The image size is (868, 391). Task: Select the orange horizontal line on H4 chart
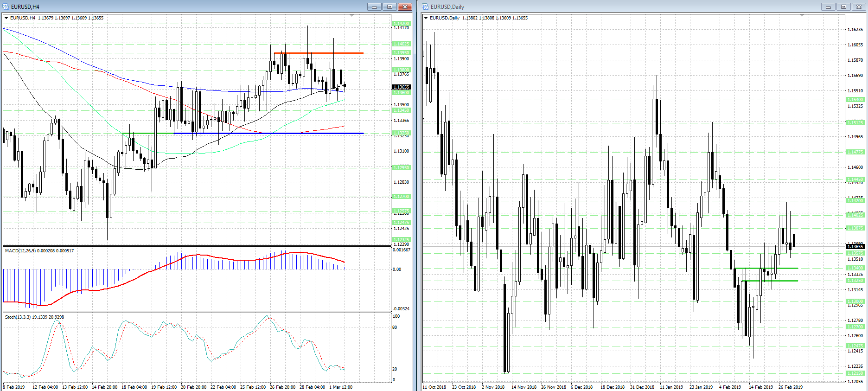(x=319, y=53)
